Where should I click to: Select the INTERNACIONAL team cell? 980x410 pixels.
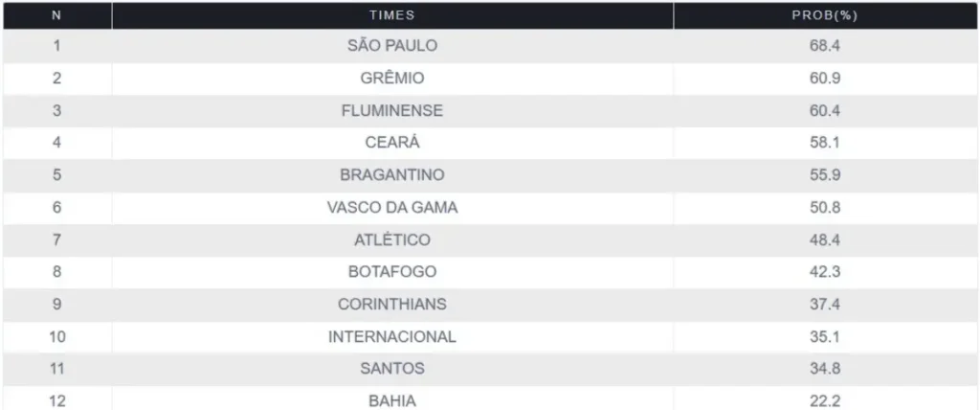coord(391,337)
